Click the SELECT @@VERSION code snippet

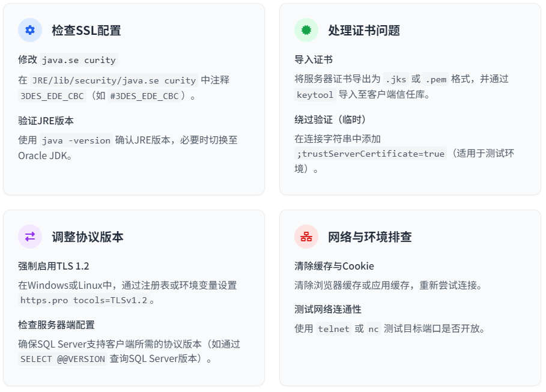click(x=62, y=359)
